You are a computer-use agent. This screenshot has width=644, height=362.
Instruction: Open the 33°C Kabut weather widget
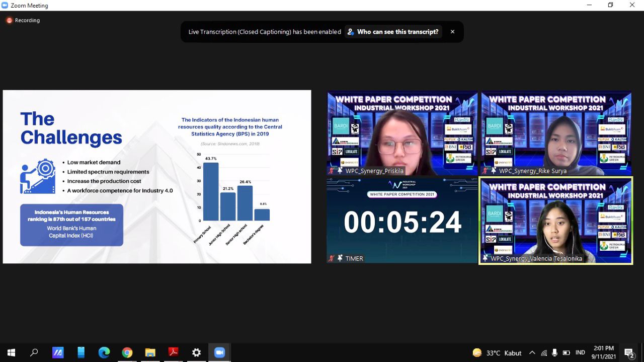(497, 352)
